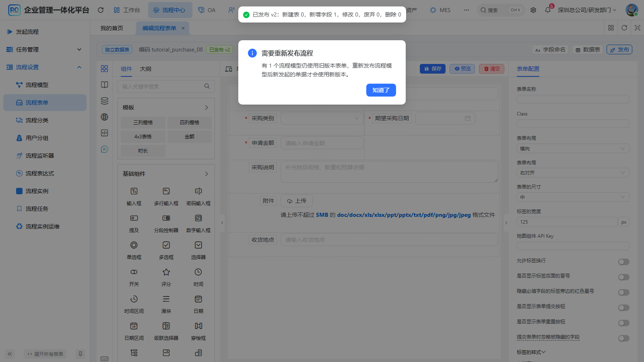Open the top navigation more (…) menu
Viewport: 644px width, 362px height.
coord(466,10)
